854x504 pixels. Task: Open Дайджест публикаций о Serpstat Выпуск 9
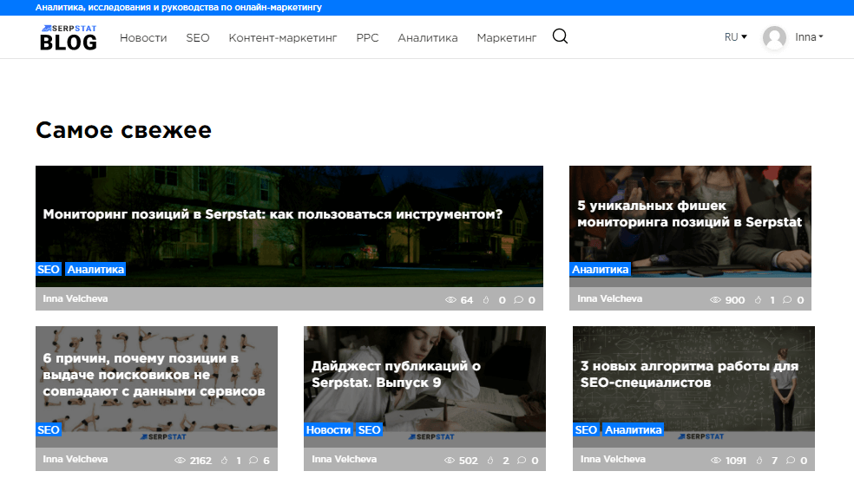(396, 374)
